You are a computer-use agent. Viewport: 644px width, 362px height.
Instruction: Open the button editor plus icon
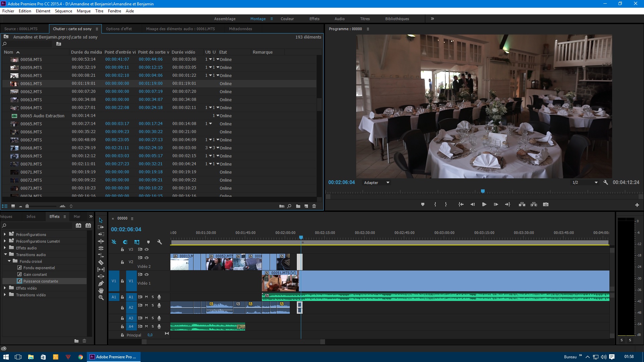pos(637,205)
